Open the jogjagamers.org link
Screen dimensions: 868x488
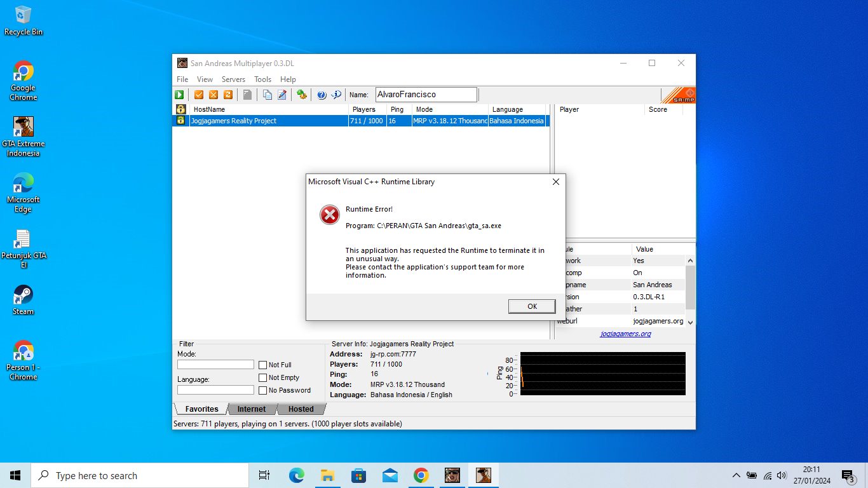click(x=625, y=334)
